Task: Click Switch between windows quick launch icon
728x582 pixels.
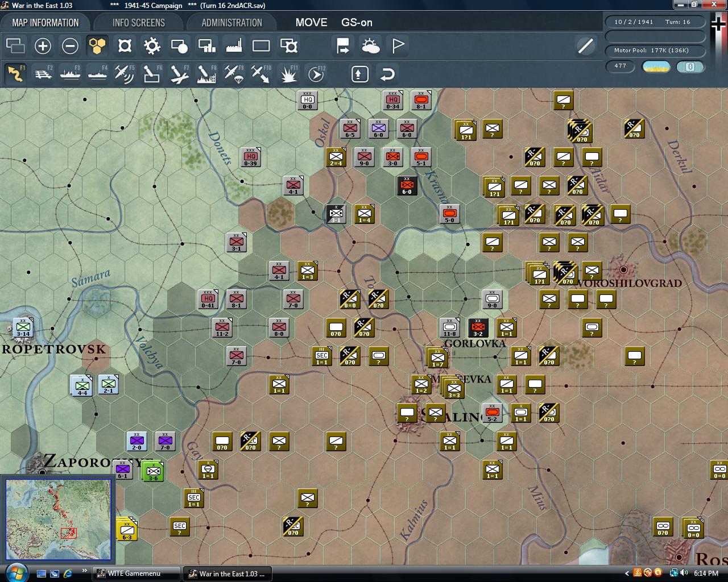Action: pyautogui.click(x=55, y=573)
